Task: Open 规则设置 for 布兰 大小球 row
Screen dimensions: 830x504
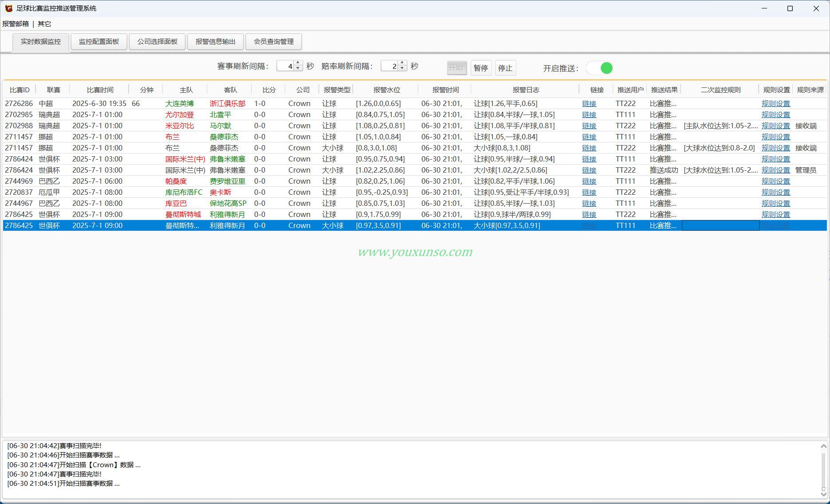Action: tap(776, 148)
